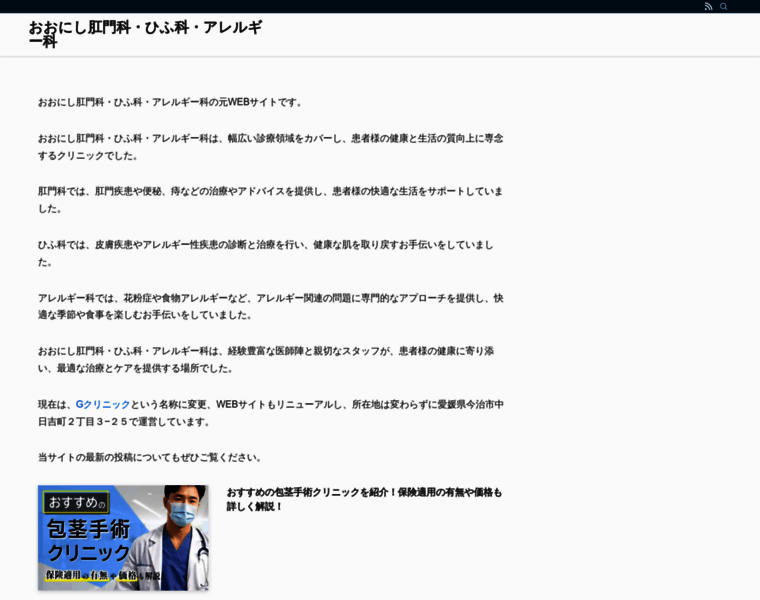Click paragraph mentioning 経験豊富な医師陣
The height and width of the screenshot is (600, 760).
point(266,360)
